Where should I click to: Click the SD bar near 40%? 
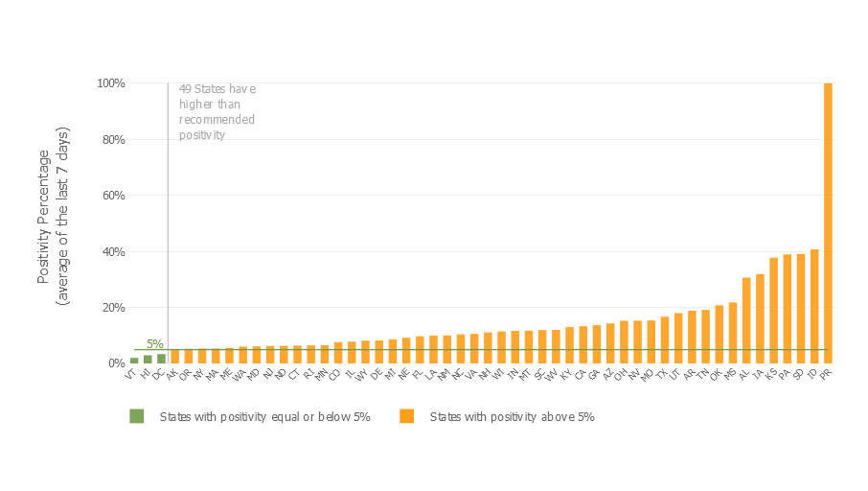coord(801,308)
